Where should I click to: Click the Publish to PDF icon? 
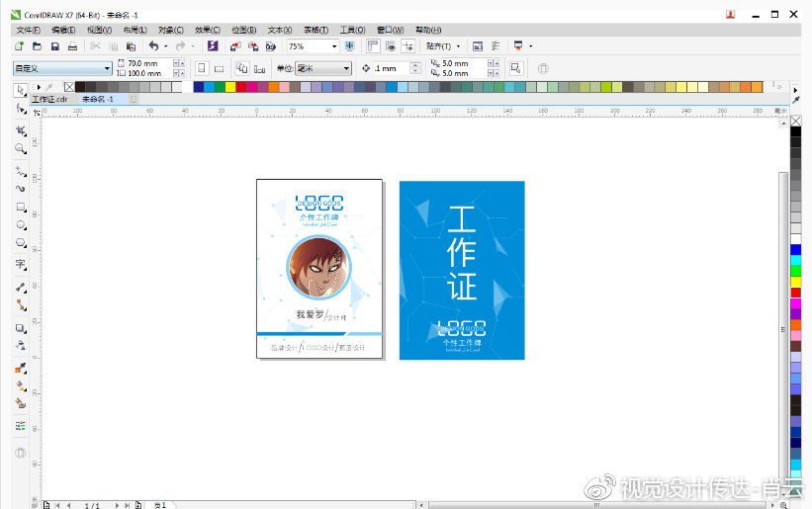tap(271, 46)
